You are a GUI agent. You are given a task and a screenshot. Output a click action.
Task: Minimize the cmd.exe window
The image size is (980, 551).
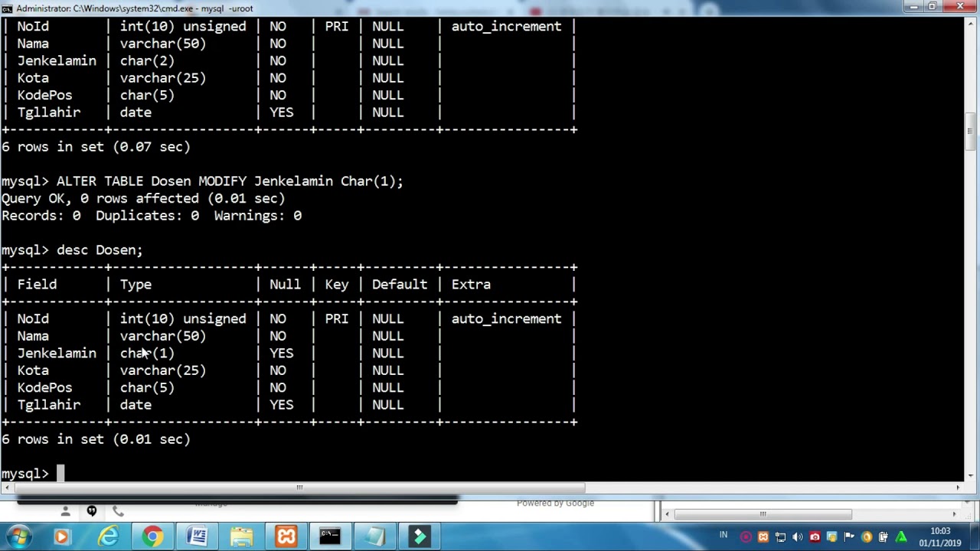[x=913, y=7]
